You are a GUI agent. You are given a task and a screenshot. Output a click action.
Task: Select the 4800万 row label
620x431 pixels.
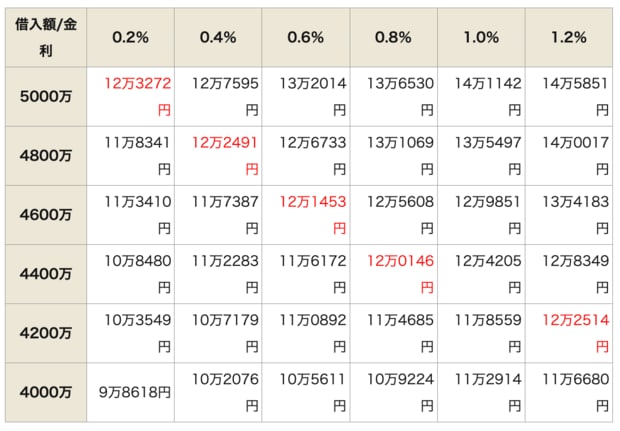[x=46, y=156]
